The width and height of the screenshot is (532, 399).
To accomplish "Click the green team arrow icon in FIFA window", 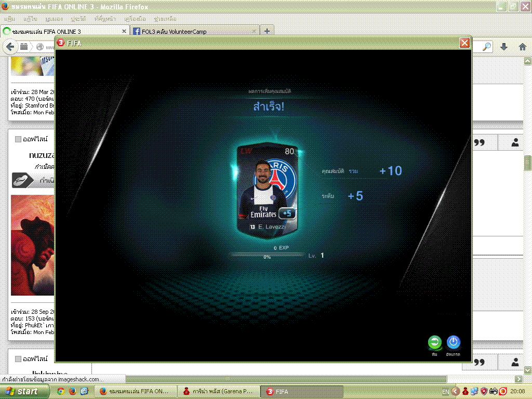I will 435,342.
